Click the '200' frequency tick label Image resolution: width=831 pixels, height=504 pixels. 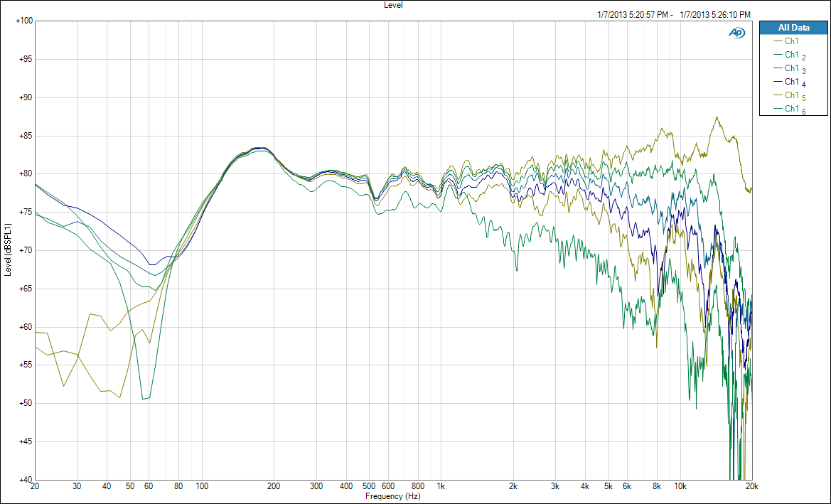tap(274, 486)
